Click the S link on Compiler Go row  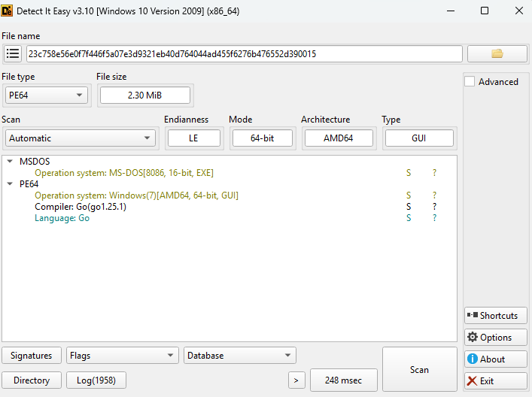(x=409, y=207)
